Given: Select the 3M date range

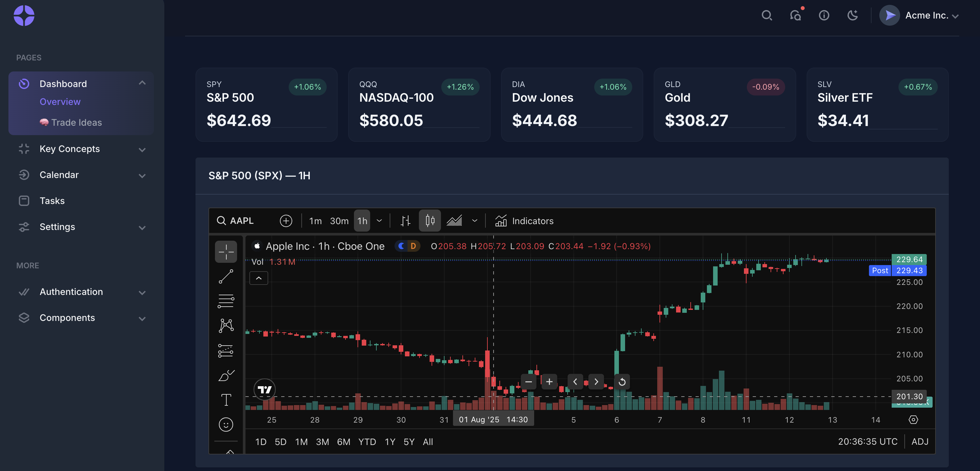Looking at the screenshot, I should coord(322,442).
